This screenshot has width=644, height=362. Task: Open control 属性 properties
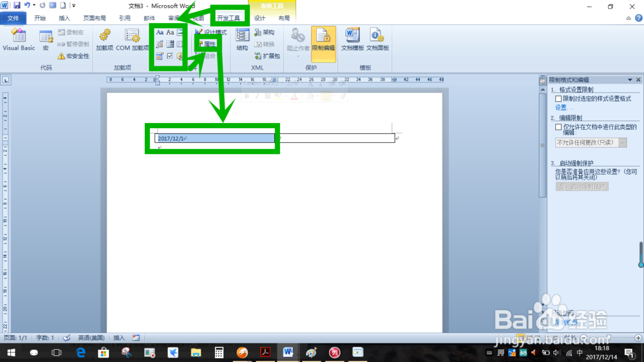[x=207, y=44]
